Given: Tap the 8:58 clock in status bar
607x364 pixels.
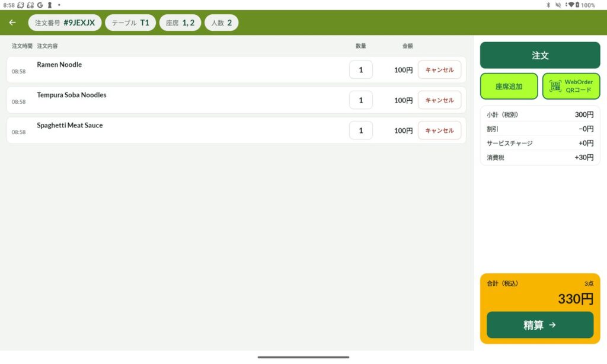Looking at the screenshot, I should tap(9, 5).
